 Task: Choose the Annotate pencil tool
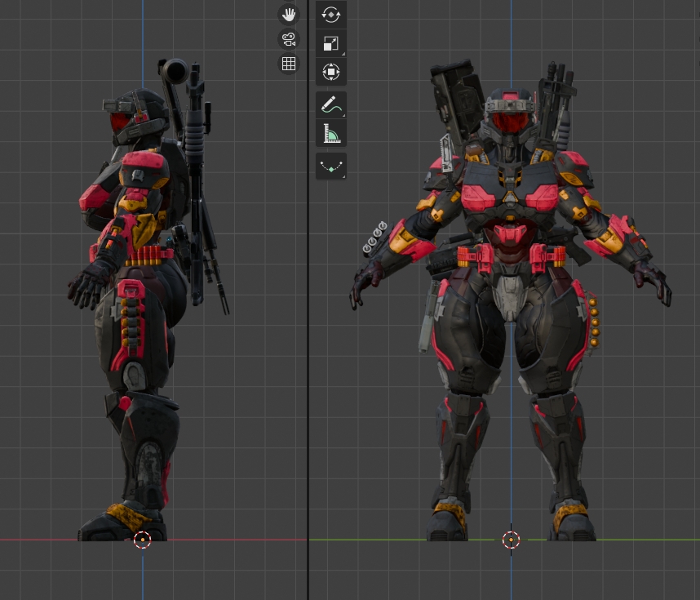click(x=331, y=105)
